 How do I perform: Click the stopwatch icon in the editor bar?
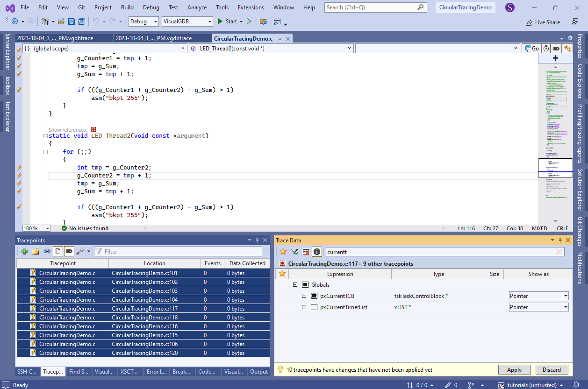coord(546,48)
